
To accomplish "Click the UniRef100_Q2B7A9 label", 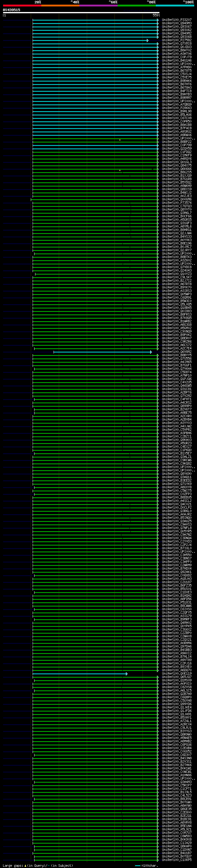I will click(x=176, y=694).
